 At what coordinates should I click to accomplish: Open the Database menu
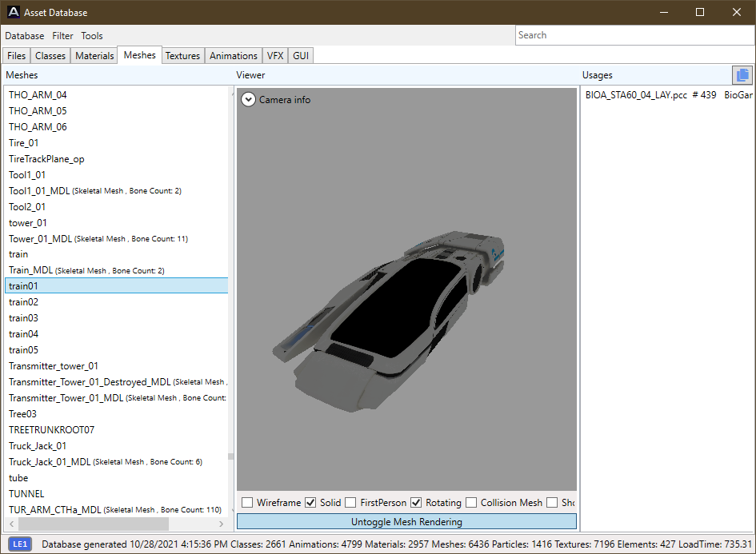pos(25,36)
